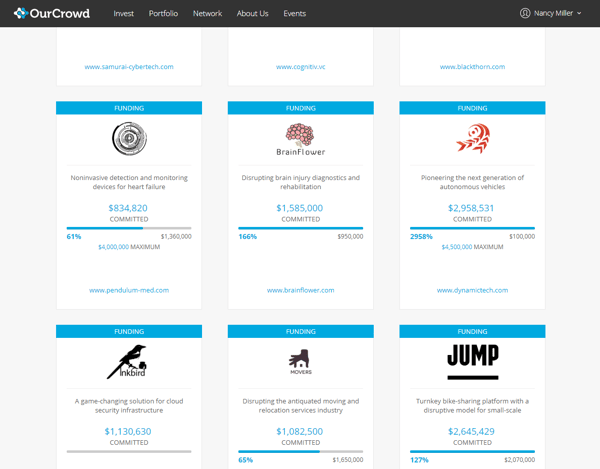Click the Inkbird magpie logo
The image size is (600, 469).
point(127,362)
